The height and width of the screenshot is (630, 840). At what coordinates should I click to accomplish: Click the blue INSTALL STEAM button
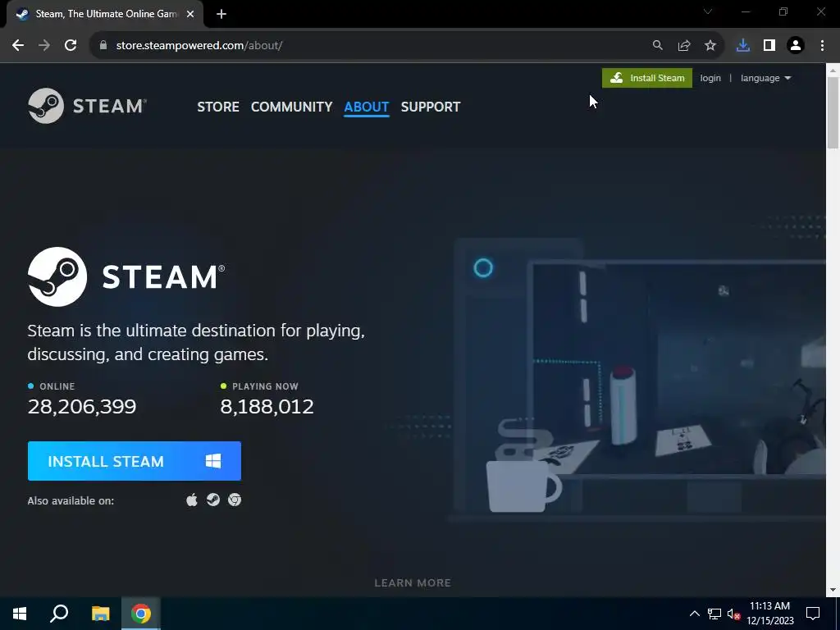[x=135, y=461]
